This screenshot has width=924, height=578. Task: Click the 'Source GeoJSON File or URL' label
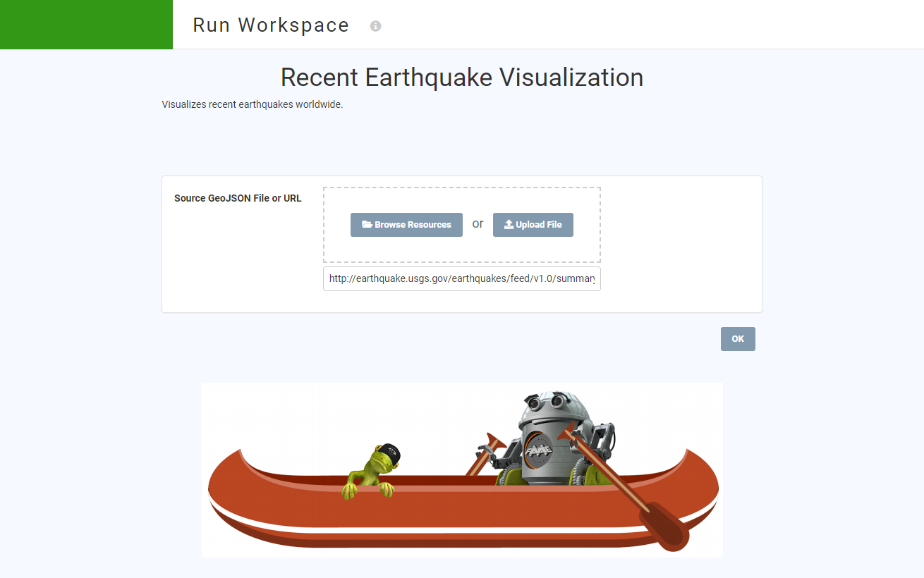coord(238,198)
